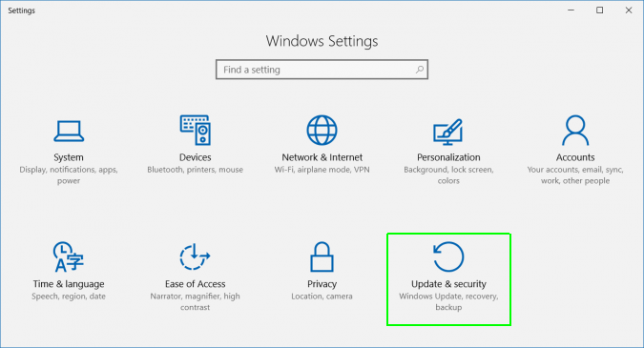
Task: Open the Ease of Access icon
Action: 195,256
